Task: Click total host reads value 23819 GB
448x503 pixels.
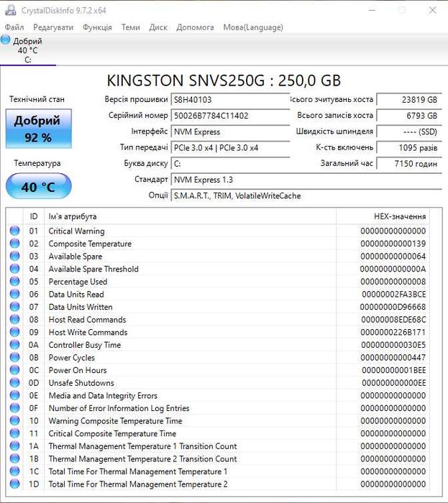Action: coord(409,100)
